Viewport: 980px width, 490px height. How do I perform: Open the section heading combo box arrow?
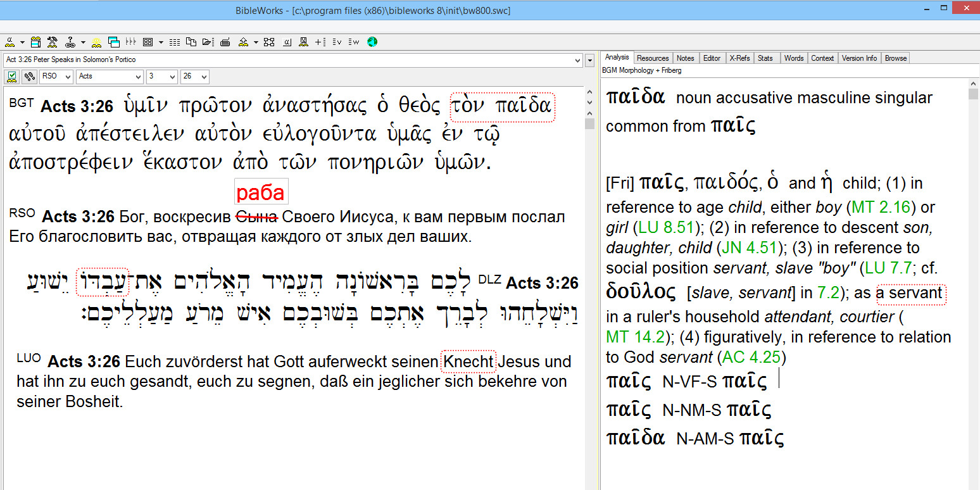(x=577, y=60)
